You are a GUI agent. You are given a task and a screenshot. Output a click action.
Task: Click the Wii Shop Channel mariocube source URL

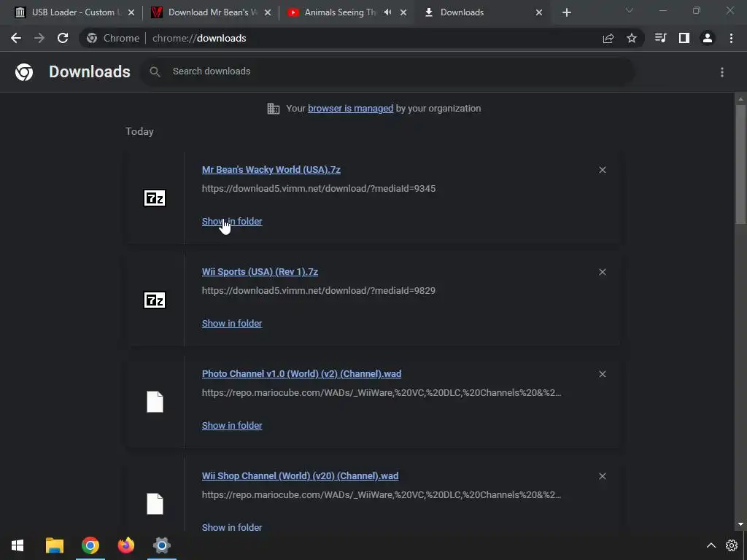click(382, 495)
